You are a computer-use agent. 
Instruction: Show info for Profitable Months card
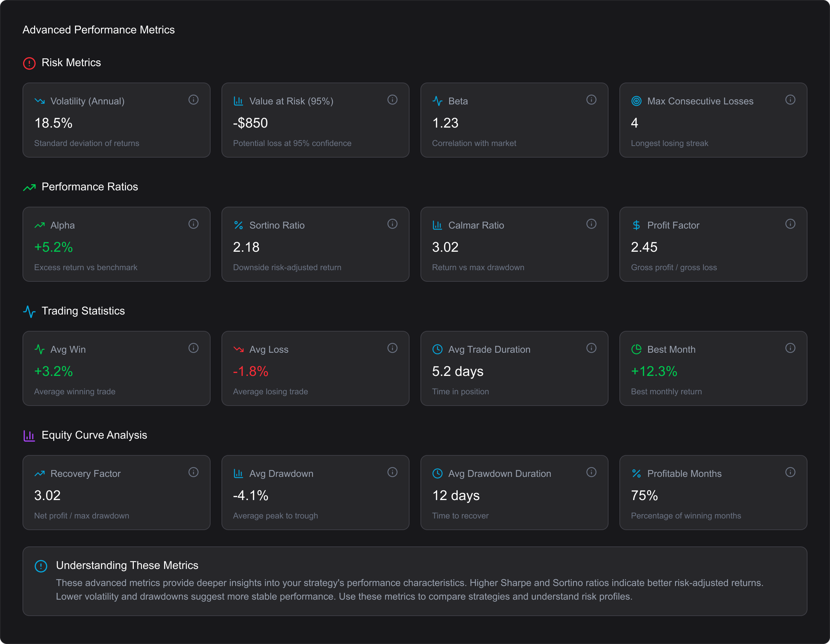click(790, 472)
